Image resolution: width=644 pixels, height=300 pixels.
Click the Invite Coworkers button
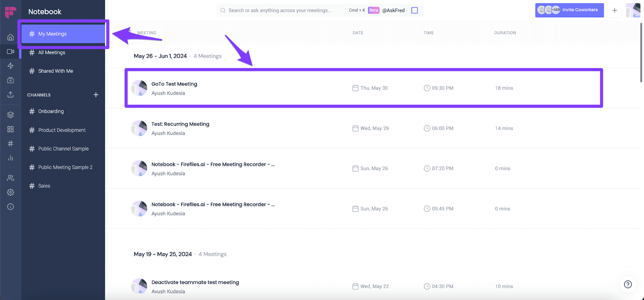[x=569, y=10]
